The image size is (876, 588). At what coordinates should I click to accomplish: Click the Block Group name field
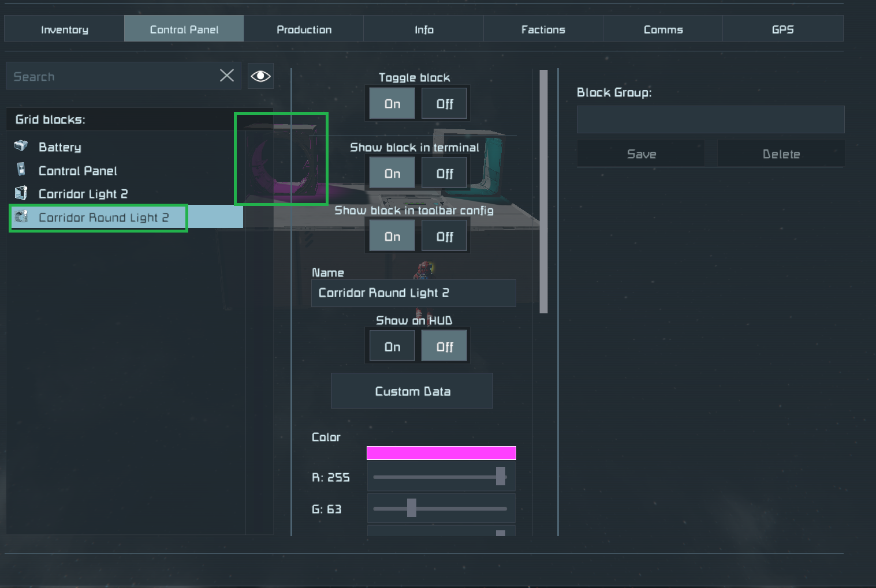click(x=710, y=119)
